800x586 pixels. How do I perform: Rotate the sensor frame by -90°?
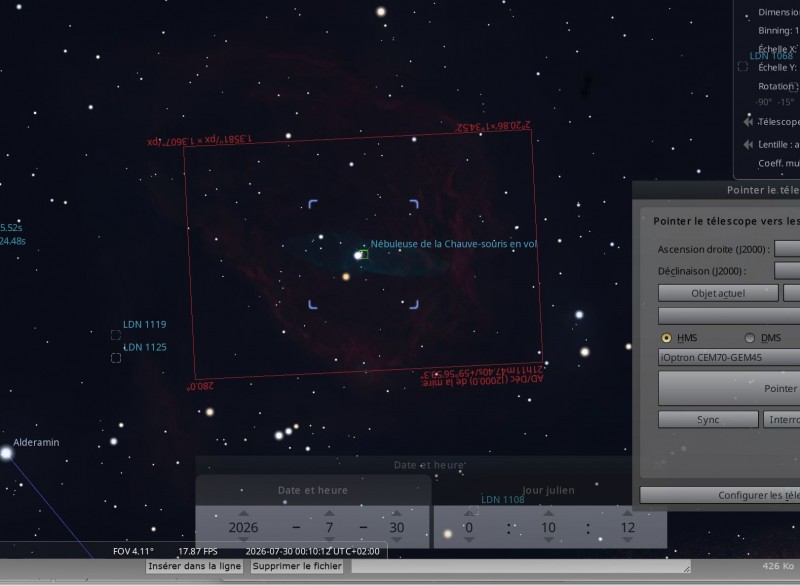(764, 102)
